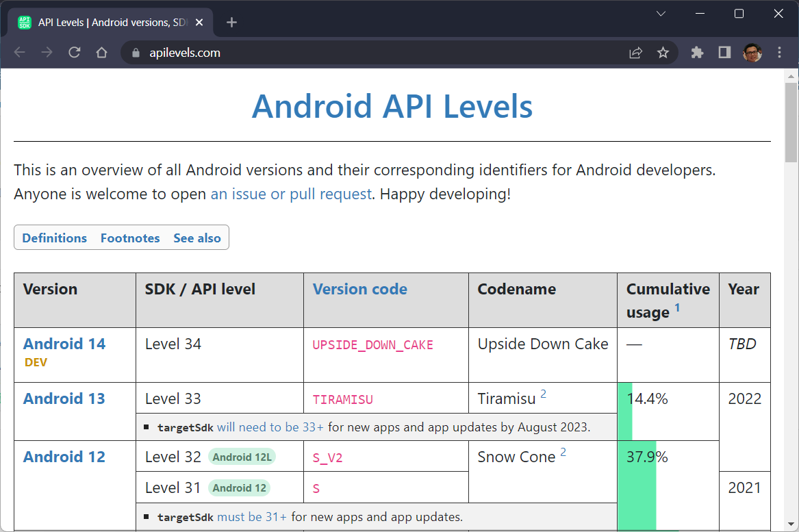Click the 37.9% usage bar
Viewport: 799px width, 532px height.
(x=637, y=485)
